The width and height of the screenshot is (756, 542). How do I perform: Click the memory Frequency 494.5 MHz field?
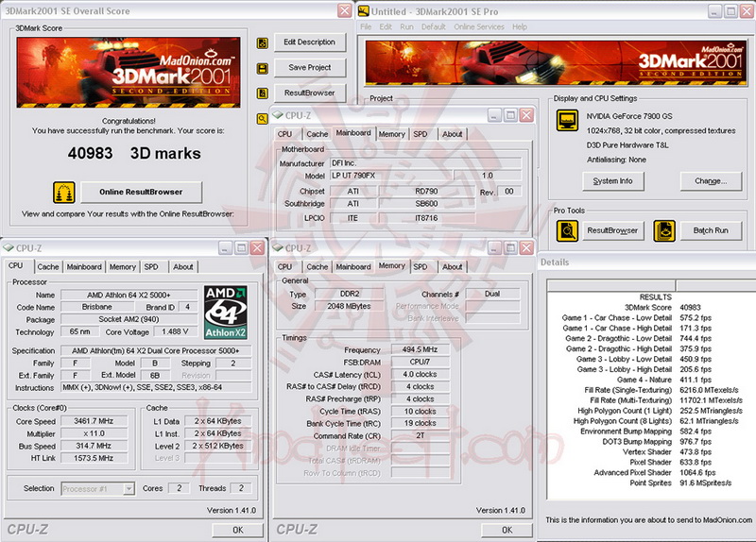[420, 349]
